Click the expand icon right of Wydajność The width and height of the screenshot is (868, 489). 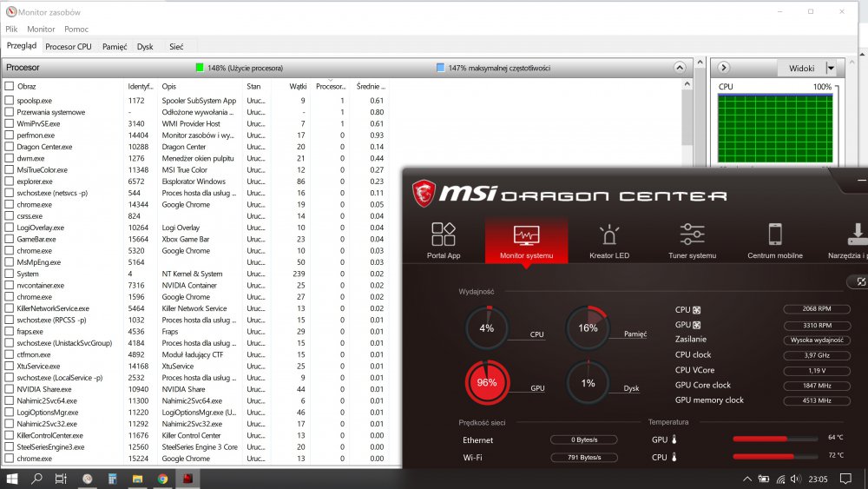pos(856,282)
